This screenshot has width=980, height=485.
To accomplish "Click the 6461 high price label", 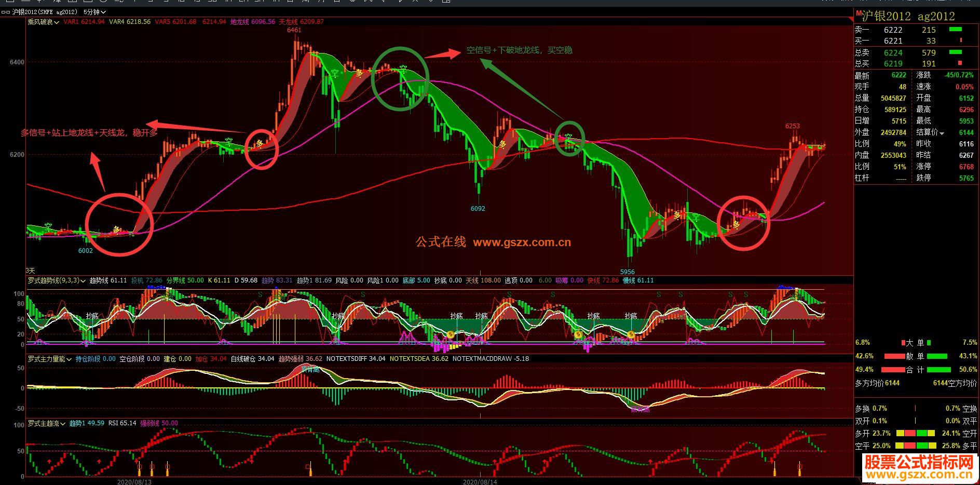I will pos(294,30).
